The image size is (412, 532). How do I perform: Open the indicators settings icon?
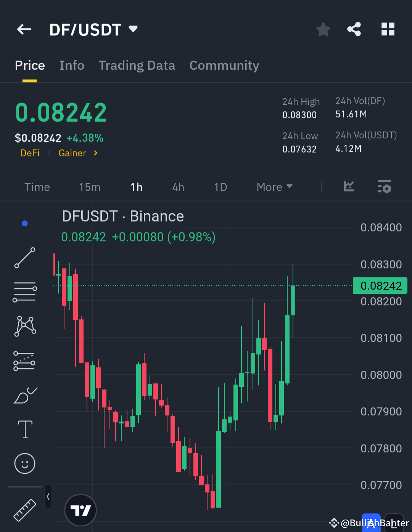click(384, 187)
